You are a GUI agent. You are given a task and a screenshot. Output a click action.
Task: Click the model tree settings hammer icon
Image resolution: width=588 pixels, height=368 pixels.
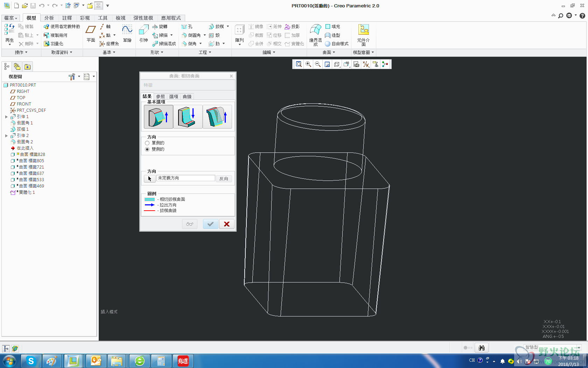click(x=72, y=77)
